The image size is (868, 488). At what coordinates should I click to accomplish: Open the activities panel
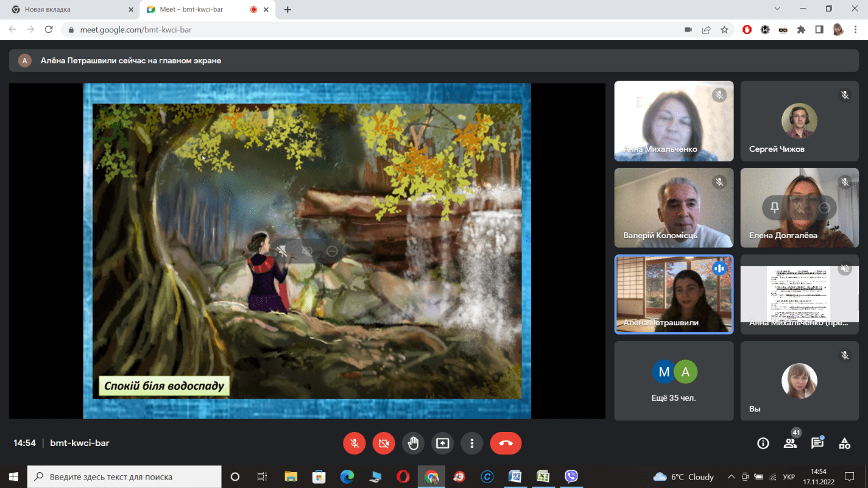coord(844,444)
